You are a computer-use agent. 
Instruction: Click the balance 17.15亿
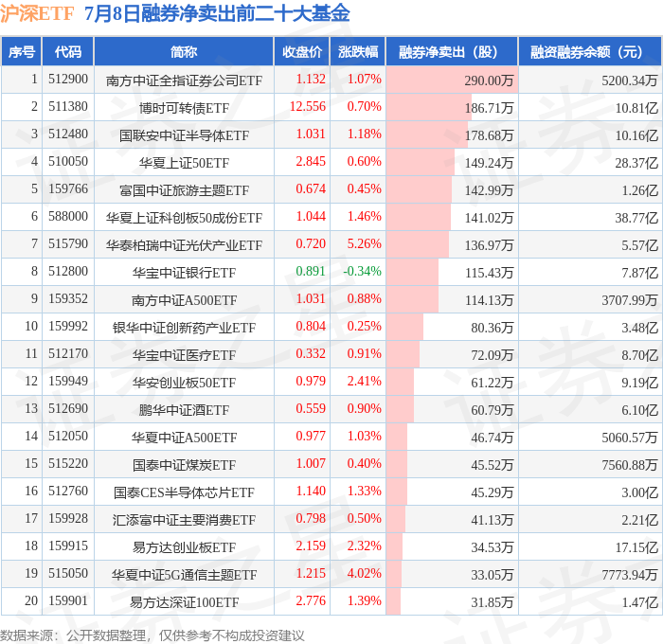(636, 547)
